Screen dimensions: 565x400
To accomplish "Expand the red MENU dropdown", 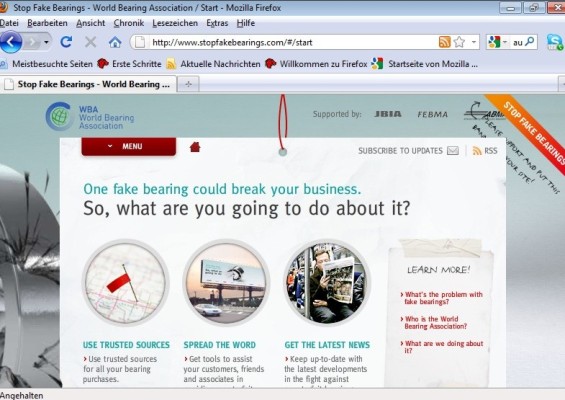I will 129,146.
